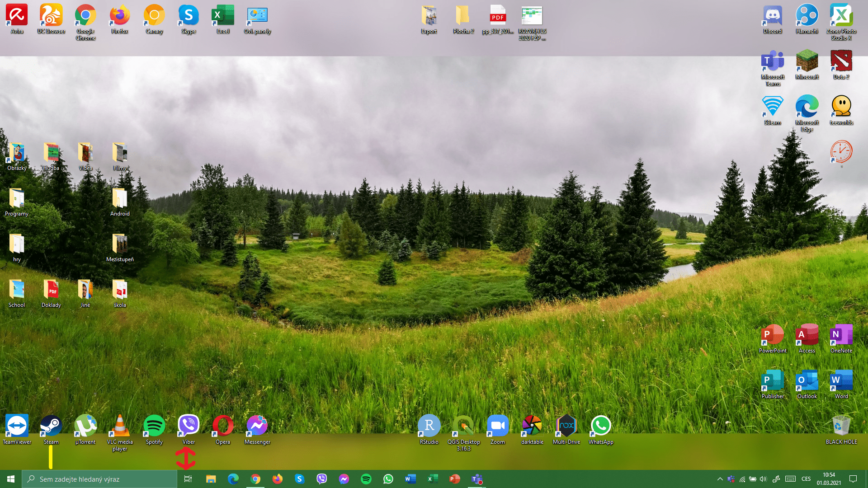Viewport: 868px width, 488px height.
Task: Click the Zoner Photo Studio X icon
Action: pyautogui.click(x=841, y=16)
